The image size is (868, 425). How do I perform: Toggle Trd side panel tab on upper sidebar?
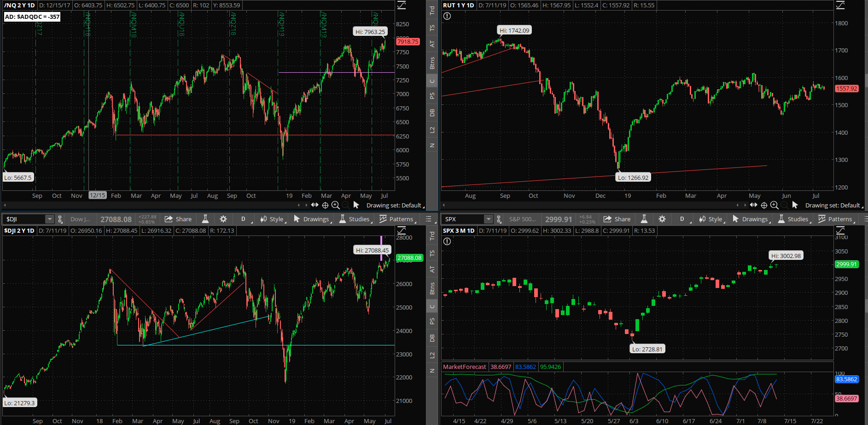(432, 10)
